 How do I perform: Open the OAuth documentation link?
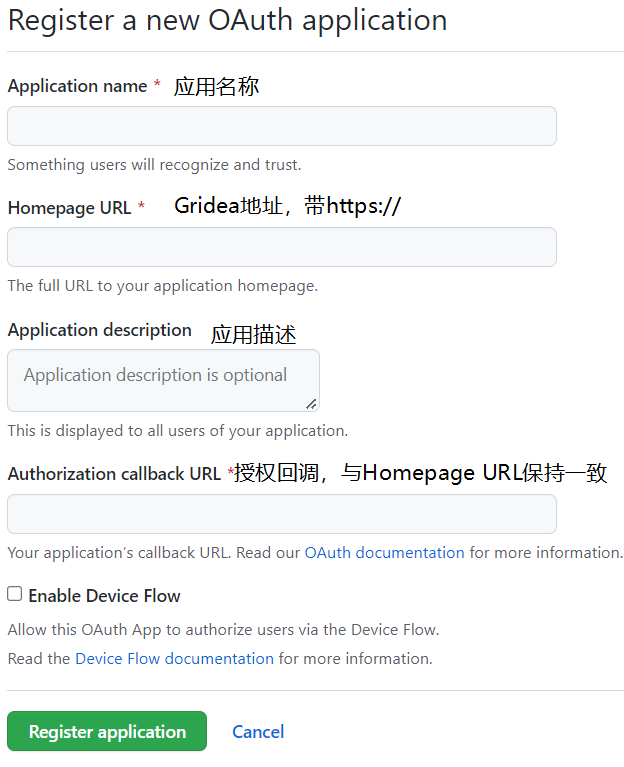click(x=384, y=552)
